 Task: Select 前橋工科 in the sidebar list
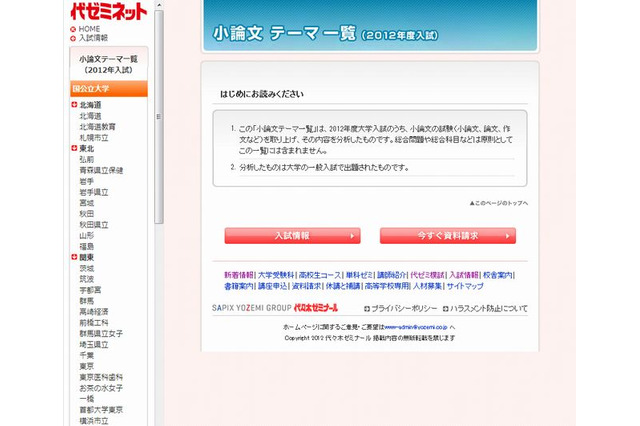[x=94, y=323]
